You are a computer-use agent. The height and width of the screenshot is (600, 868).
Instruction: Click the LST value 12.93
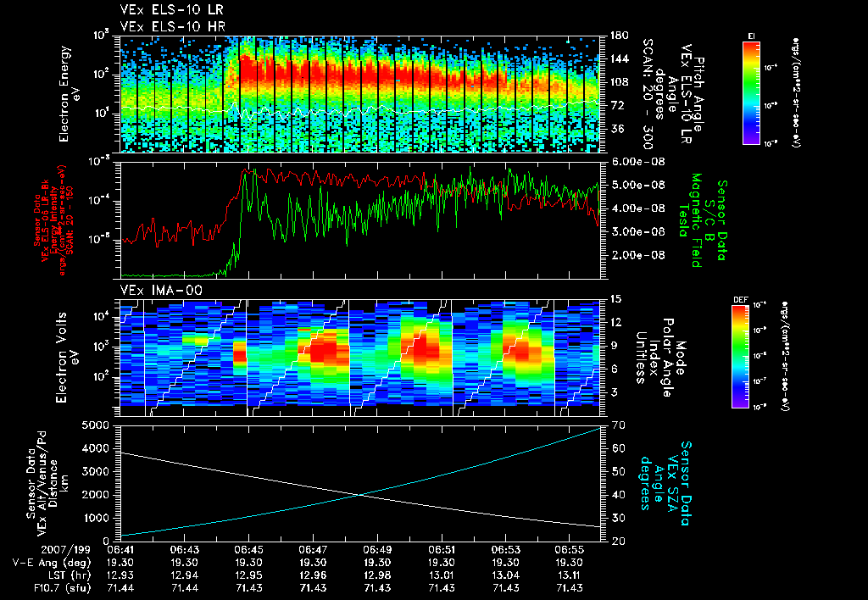(120, 575)
